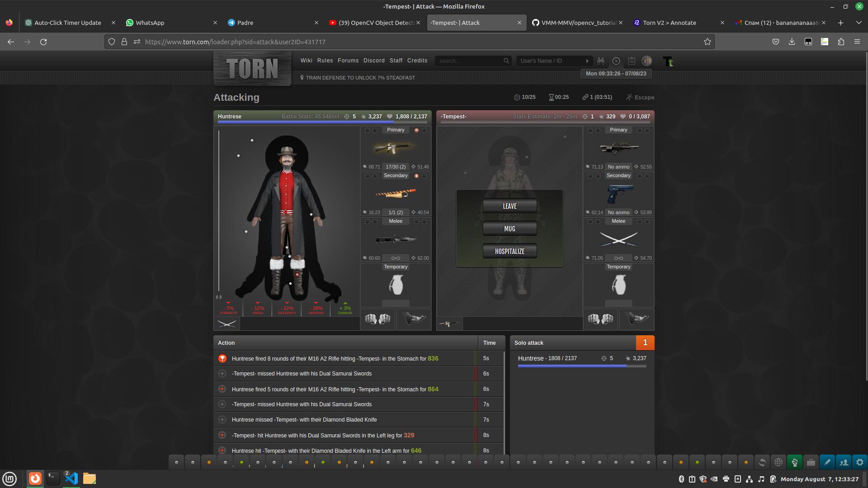Select Huntrese's Diamond Bladed Knife melee

coord(396,239)
